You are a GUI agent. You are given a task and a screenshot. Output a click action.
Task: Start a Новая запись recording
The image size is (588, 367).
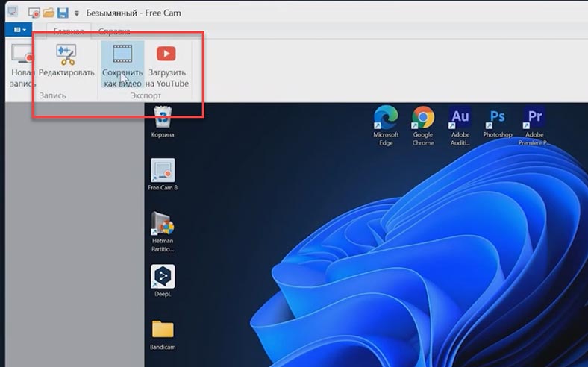[22, 66]
